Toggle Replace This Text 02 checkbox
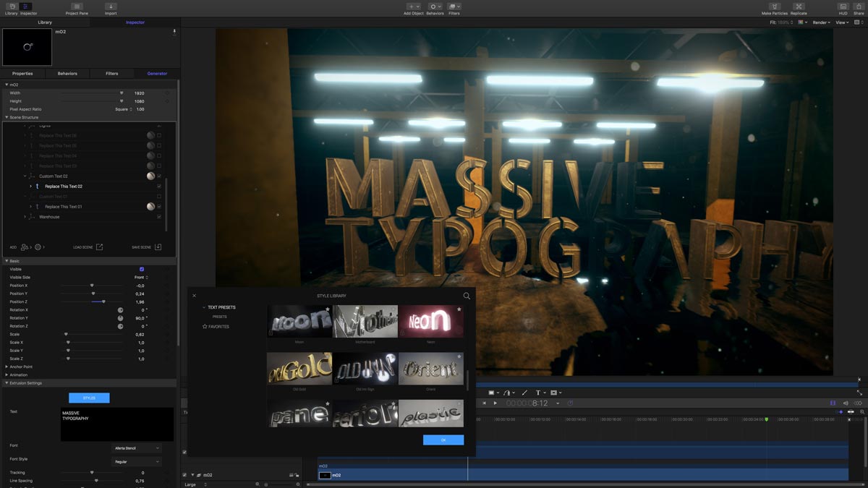868x488 pixels. (x=159, y=187)
